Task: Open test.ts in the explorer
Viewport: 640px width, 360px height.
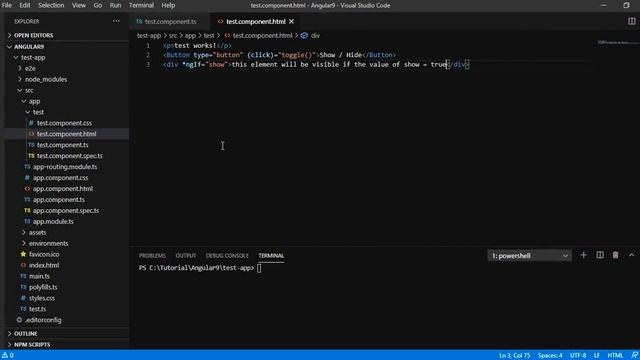Action: pyautogui.click(x=37, y=309)
